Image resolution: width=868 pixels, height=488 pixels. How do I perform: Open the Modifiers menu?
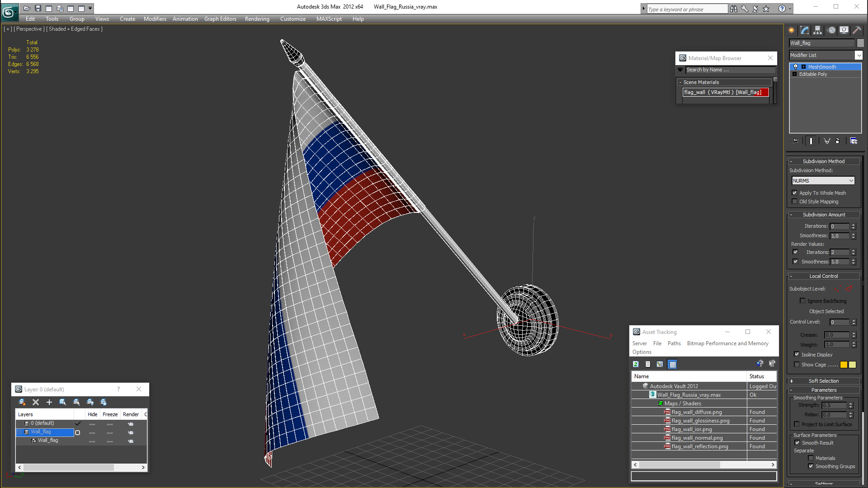pyautogui.click(x=155, y=19)
